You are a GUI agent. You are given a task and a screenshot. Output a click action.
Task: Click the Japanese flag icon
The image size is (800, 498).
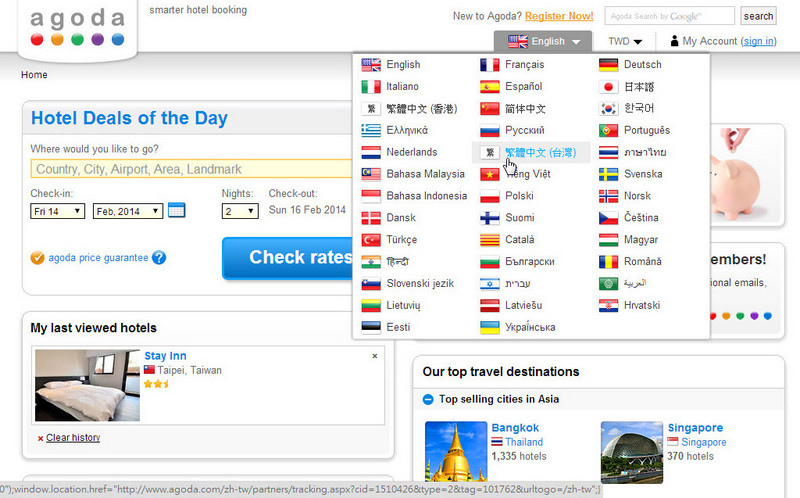tap(609, 87)
